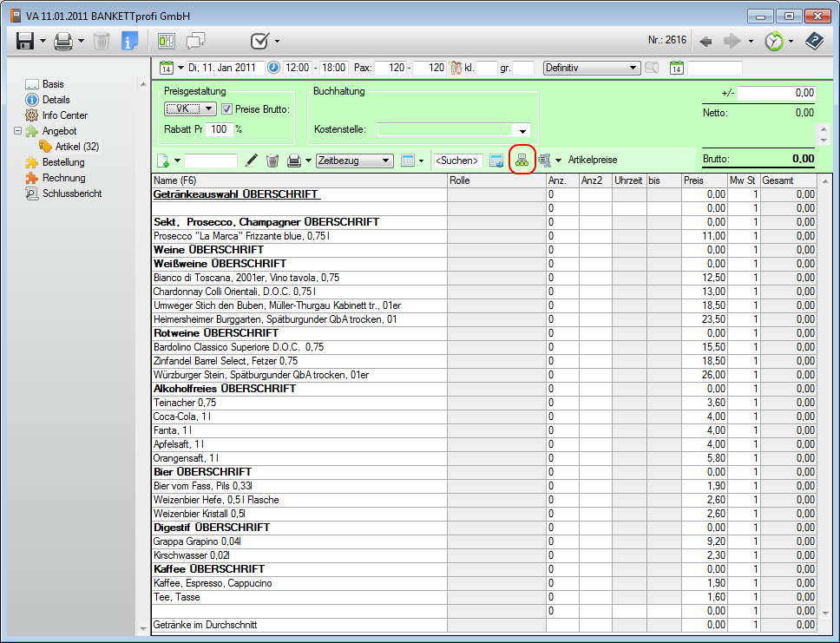Open Schlussbericht in the sidebar
Screen dimensions: 840x643
(71, 194)
